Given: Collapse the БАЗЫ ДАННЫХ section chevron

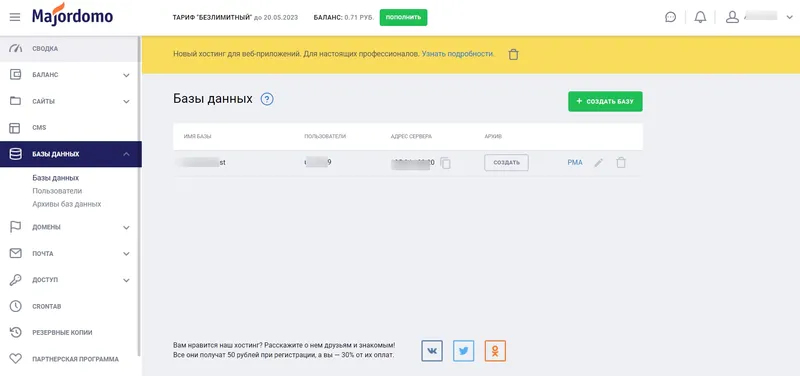Looking at the screenshot, I should pos(126,154).
